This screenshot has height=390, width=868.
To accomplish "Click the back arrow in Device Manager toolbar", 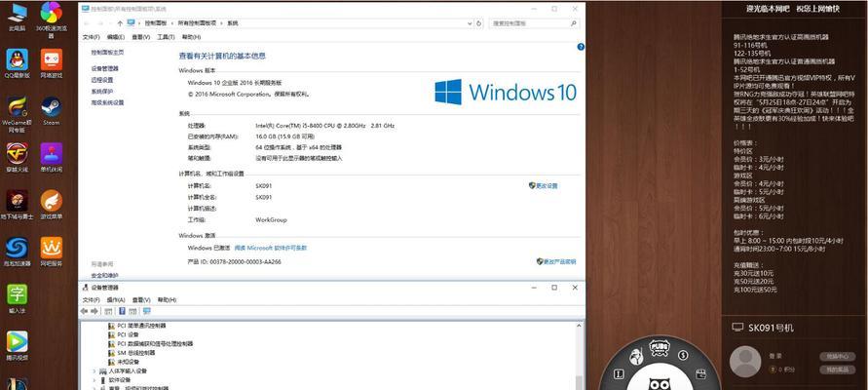I will 84,311.
